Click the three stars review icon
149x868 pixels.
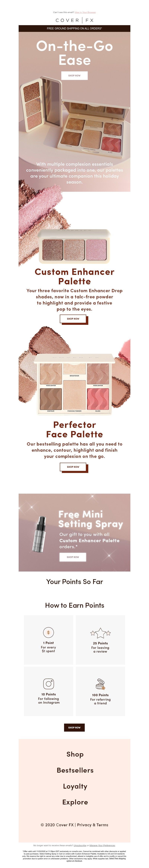(100, 633)
